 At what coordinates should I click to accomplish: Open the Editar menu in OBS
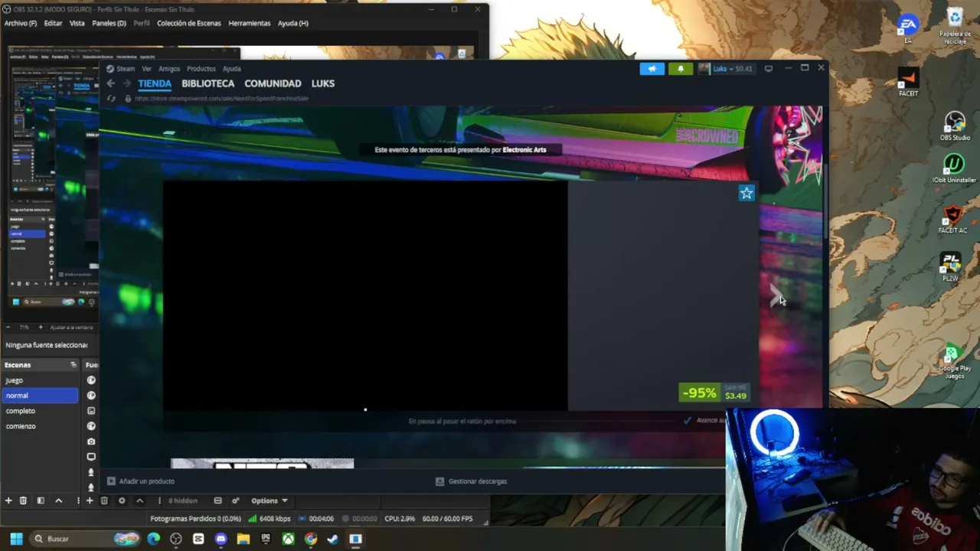pyautogui.click(x=53, y=23)
